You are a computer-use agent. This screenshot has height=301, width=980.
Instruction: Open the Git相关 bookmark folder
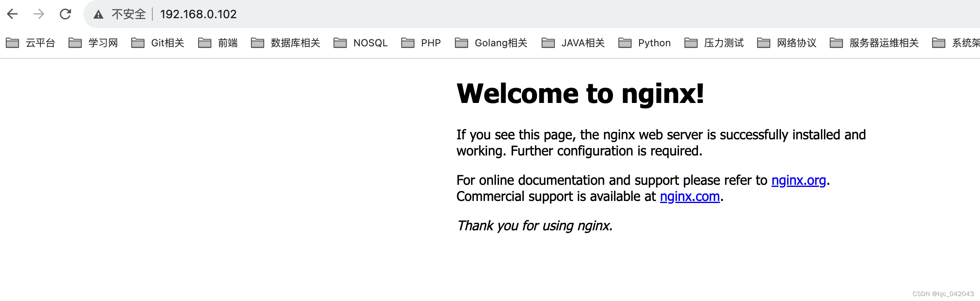(x=158, y=43)
